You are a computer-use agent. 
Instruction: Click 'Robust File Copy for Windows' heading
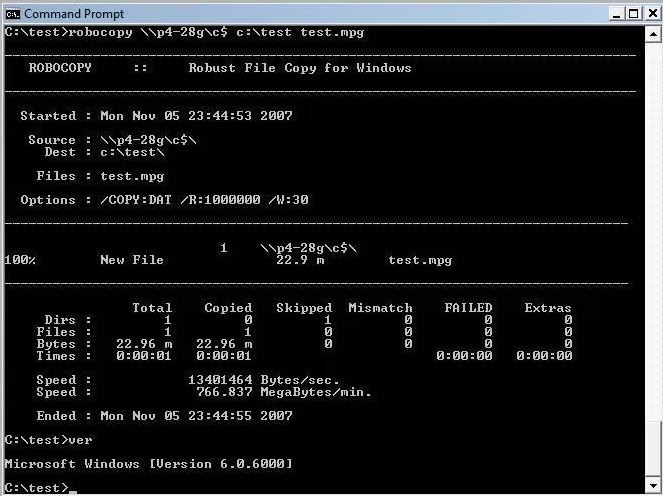(x=300, y=68)
